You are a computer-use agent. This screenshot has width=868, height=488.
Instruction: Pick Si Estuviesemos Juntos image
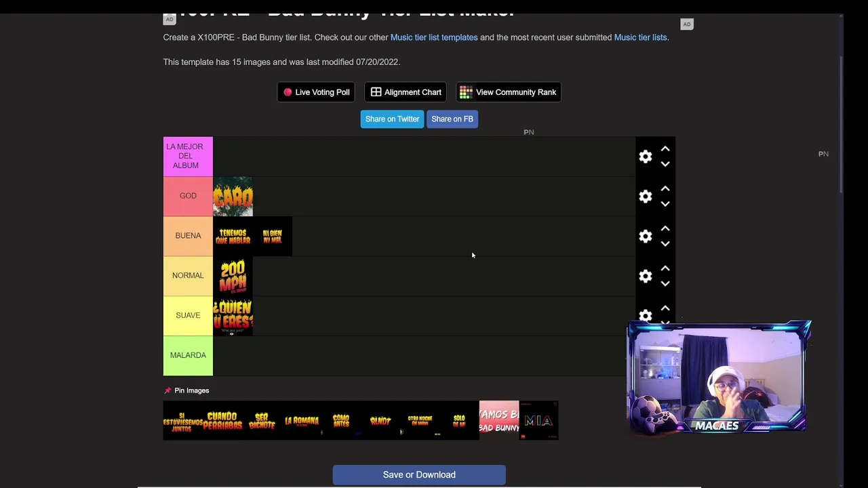(183, 421)
